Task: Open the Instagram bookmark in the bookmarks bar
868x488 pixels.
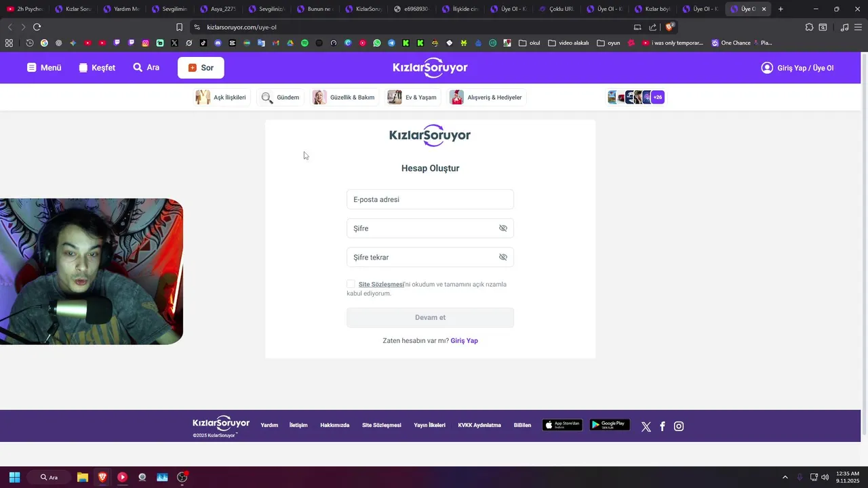Action: (145, 43)
